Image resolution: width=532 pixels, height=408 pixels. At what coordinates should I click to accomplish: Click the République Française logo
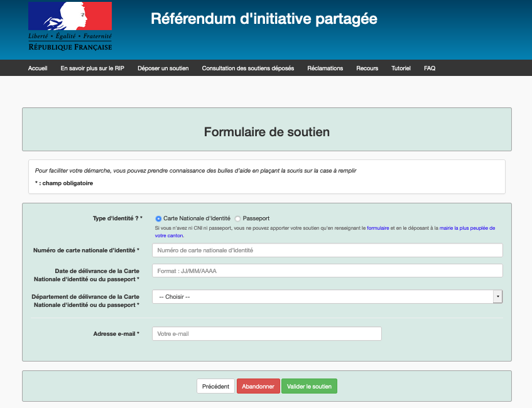coord(70,26)
